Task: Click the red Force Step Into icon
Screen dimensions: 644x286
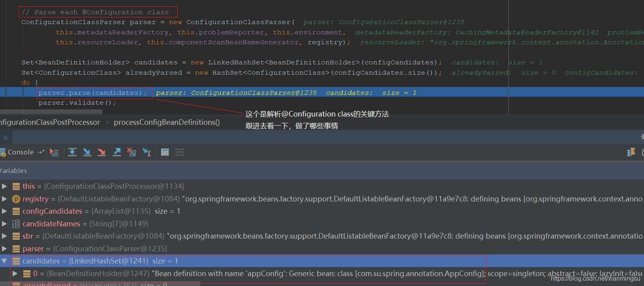Action: (101, 152)
